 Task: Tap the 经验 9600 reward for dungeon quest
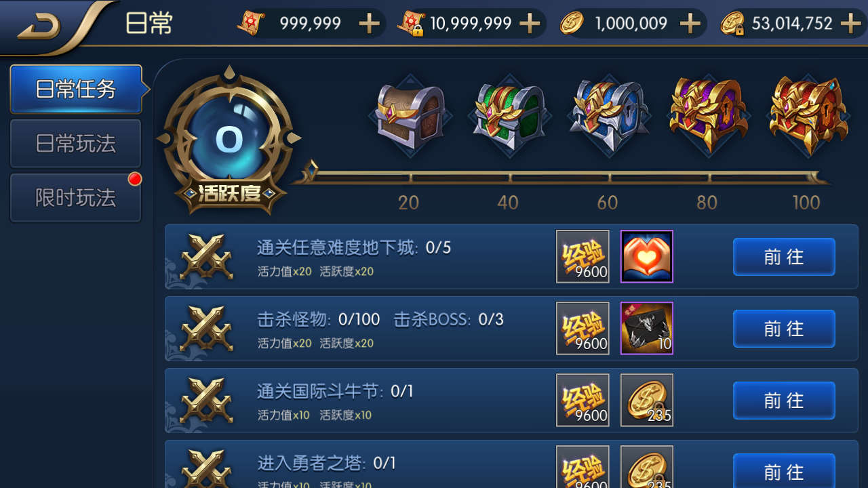pos(583,256)
